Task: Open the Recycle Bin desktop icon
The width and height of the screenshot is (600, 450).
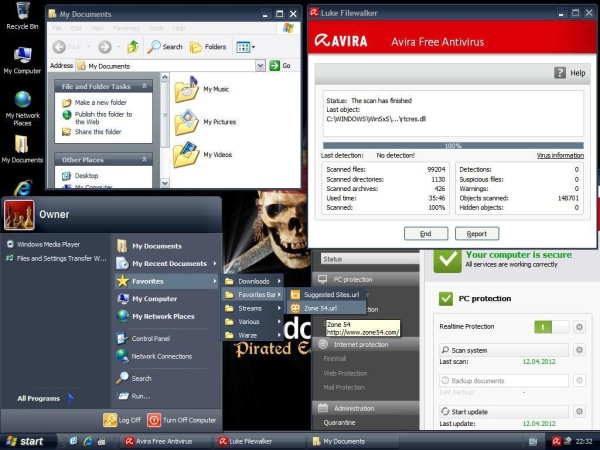Action: click(x=22, y=16)
